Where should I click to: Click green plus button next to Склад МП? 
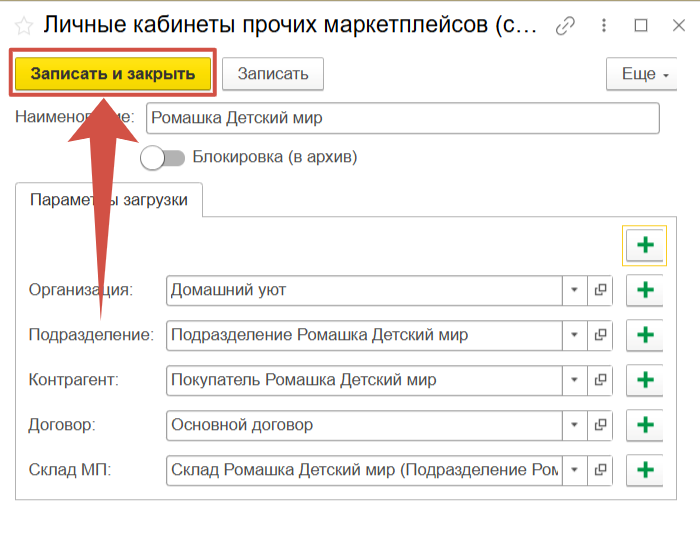pyautogui.click(x=645, y=470)
